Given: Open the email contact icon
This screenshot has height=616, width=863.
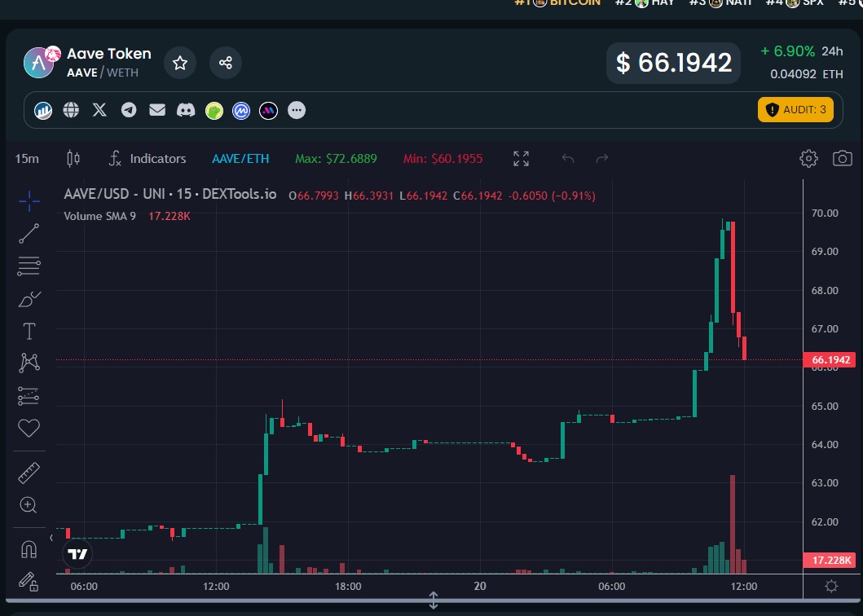Looking at the screenshot, I should coord(157,110).
